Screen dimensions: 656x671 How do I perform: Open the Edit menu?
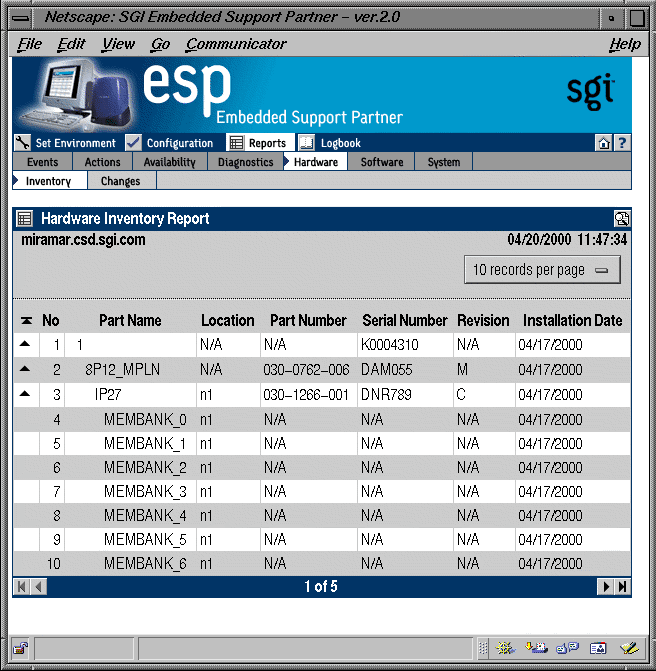(x=71, y=44)
